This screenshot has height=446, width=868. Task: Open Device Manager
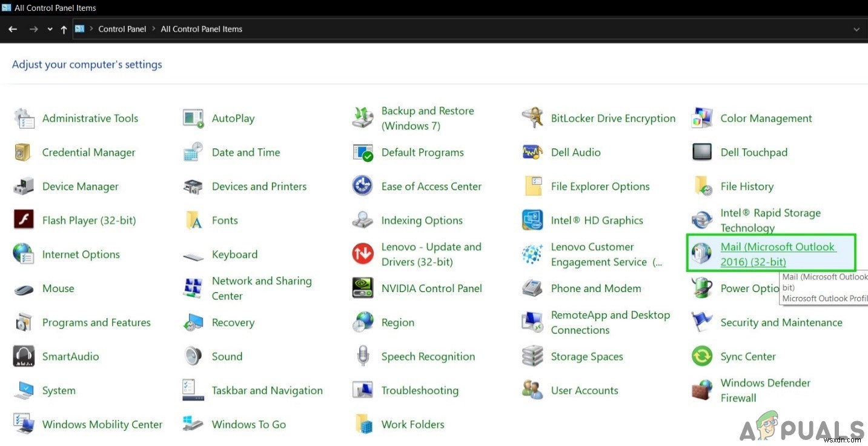click(79, 186)
